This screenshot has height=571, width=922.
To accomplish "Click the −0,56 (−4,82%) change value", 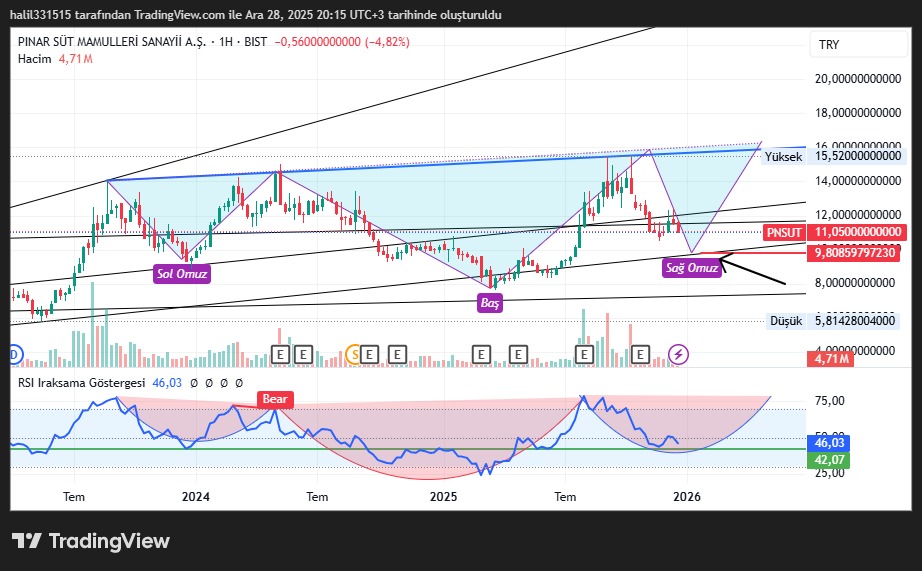I will [342, 42].
